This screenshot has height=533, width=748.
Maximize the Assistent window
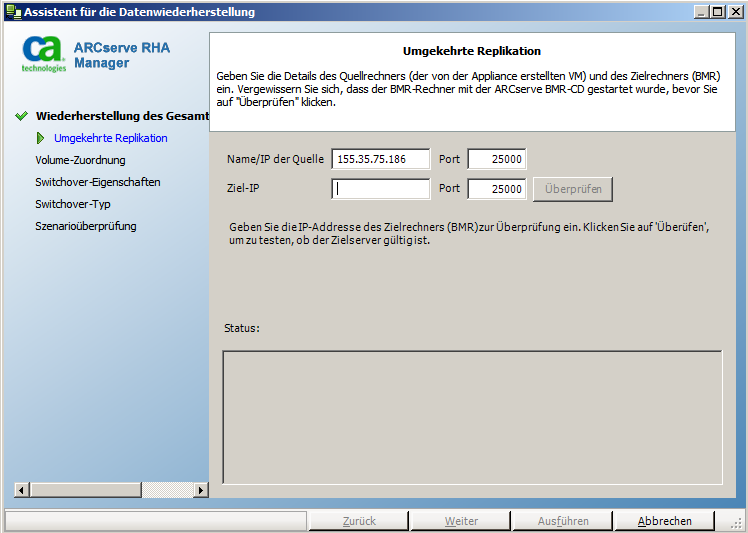pyautogui.click(x=717, y=12)
